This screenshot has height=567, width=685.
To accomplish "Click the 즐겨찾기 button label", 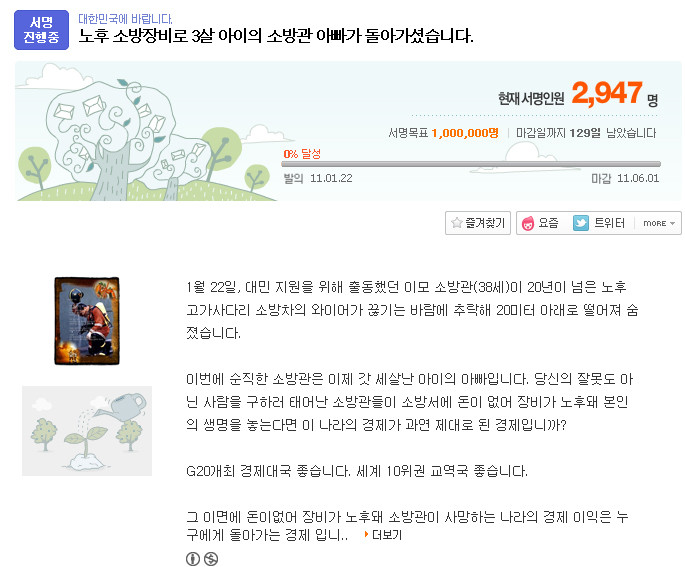I will [485, 223].
